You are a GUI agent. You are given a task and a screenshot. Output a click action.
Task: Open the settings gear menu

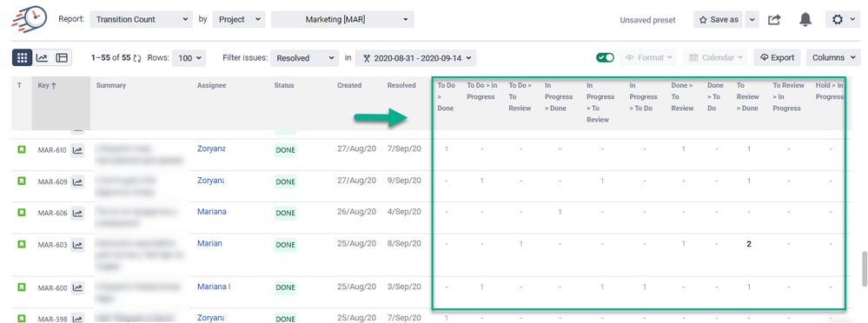(843, 19)
